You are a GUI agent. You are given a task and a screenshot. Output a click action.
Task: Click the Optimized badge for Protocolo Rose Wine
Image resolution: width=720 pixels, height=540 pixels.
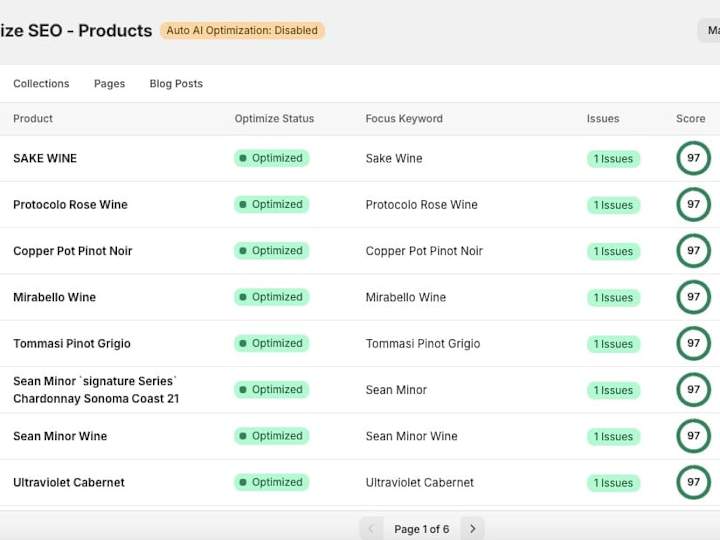271,204
